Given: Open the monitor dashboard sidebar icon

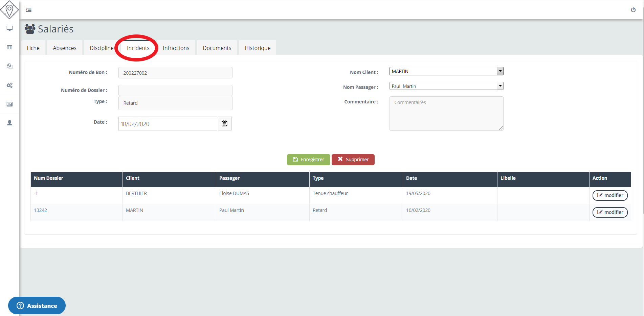Looking at the screenshot, I should click(x=10, y=28).
